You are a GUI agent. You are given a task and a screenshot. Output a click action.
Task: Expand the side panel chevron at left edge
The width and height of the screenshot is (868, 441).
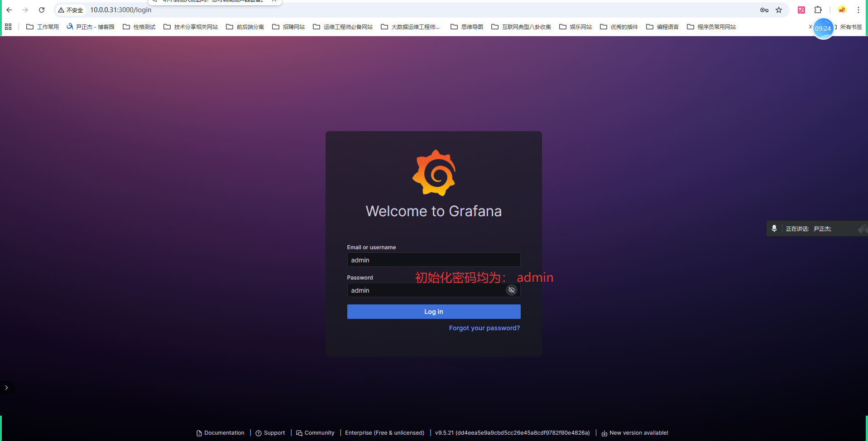6,388
